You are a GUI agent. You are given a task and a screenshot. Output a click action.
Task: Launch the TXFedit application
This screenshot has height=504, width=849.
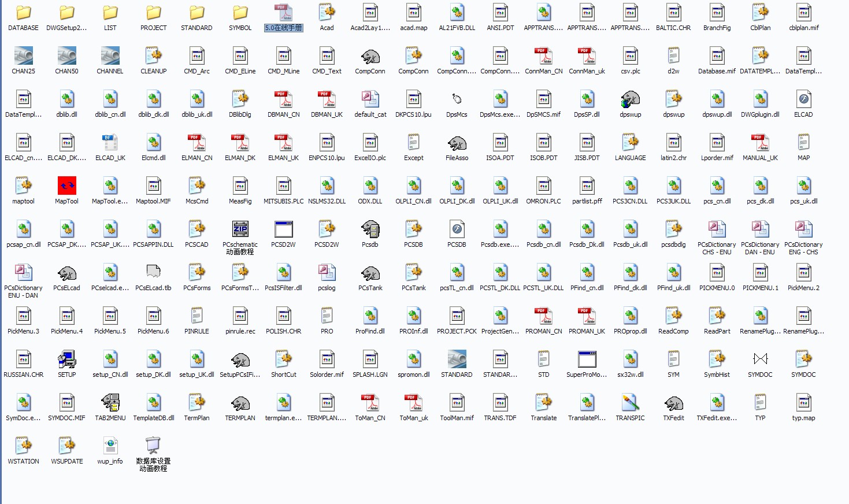pyautogui.click(x=674, y=402)
